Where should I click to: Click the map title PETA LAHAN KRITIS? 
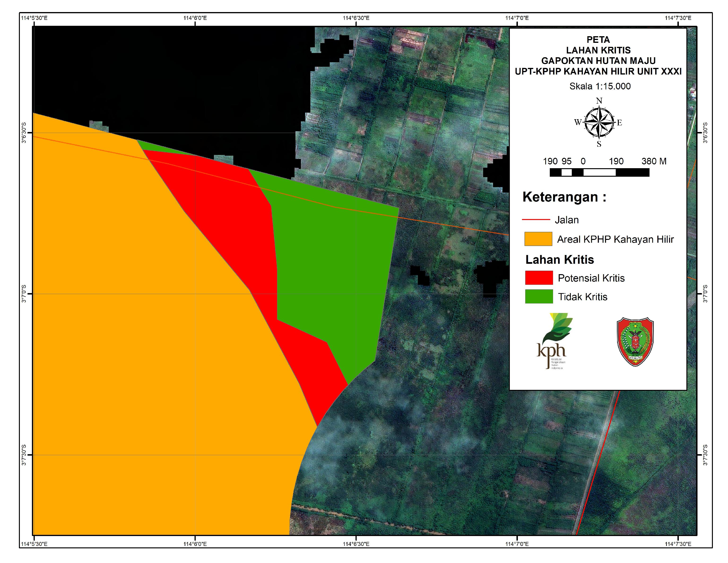click(x=598, y=45)
